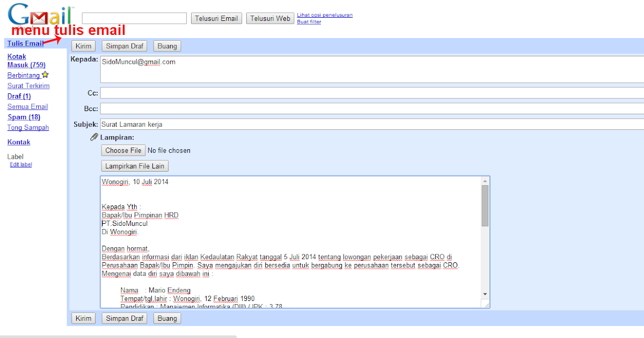Click in the Cc field

372,93
